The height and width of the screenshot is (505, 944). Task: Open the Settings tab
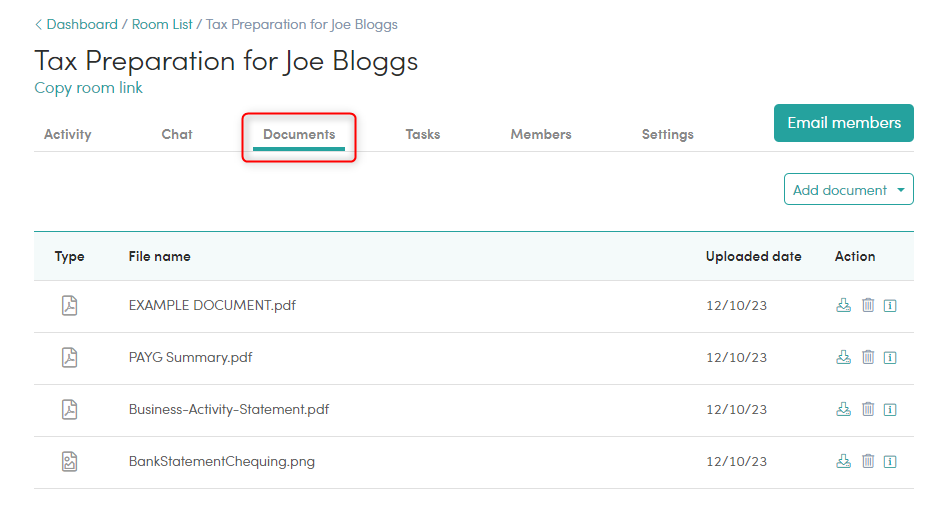tap(667, 134)
